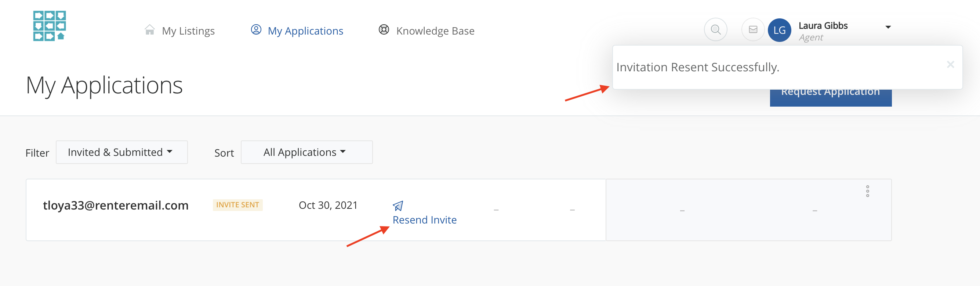Click the house icon beside My Listings
This screenshot has width=980, height=286.
(x=150, y=30)
